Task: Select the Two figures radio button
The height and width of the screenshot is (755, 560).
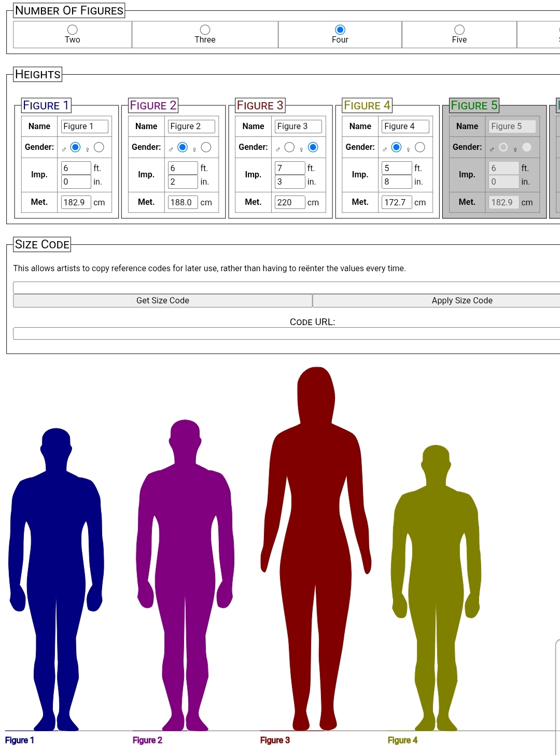Action: click(73, 30)
